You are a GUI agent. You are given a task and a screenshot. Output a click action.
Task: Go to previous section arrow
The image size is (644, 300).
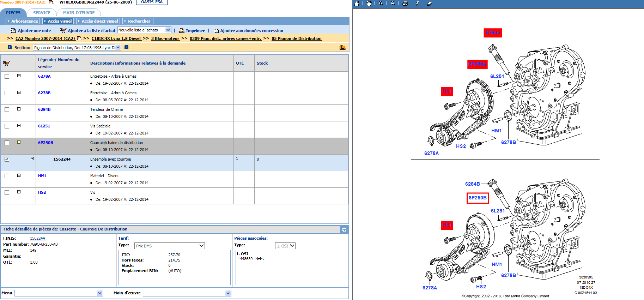[x=10, y=47]
